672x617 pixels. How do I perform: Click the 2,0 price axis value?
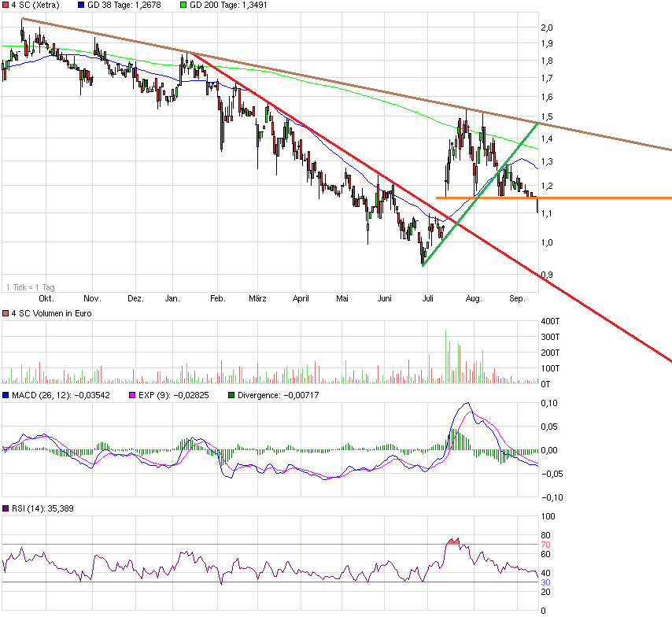coord(547,28)
